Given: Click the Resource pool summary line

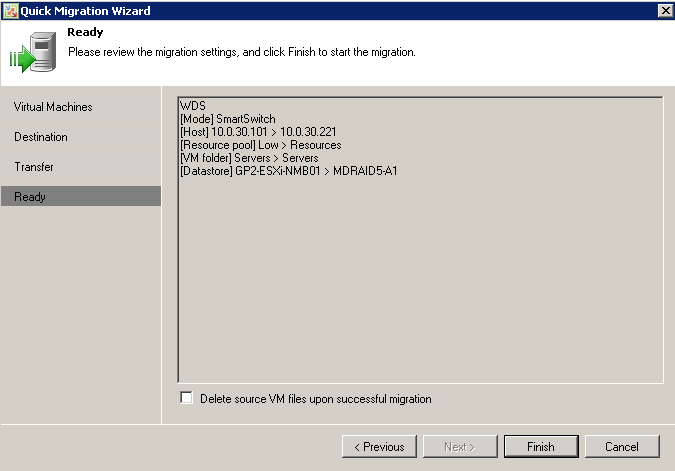Looking at the screenshot, I should pyautogui.click(x=260, y=145).
